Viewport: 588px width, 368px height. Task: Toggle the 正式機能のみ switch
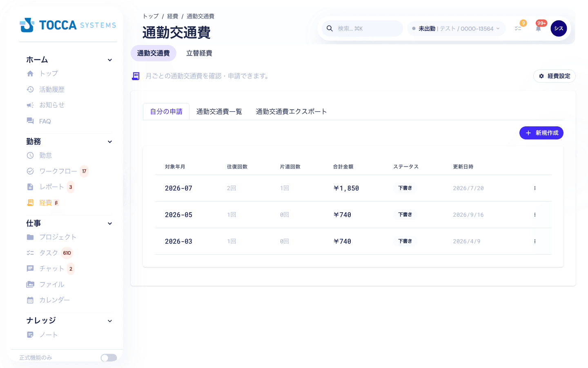point(109,358)
